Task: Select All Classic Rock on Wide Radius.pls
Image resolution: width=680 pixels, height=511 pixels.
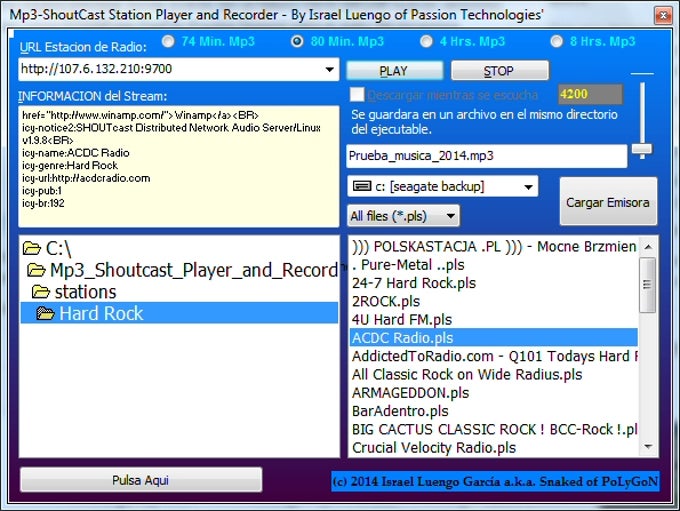Action: pyautogui.click(x=494, y=374)
